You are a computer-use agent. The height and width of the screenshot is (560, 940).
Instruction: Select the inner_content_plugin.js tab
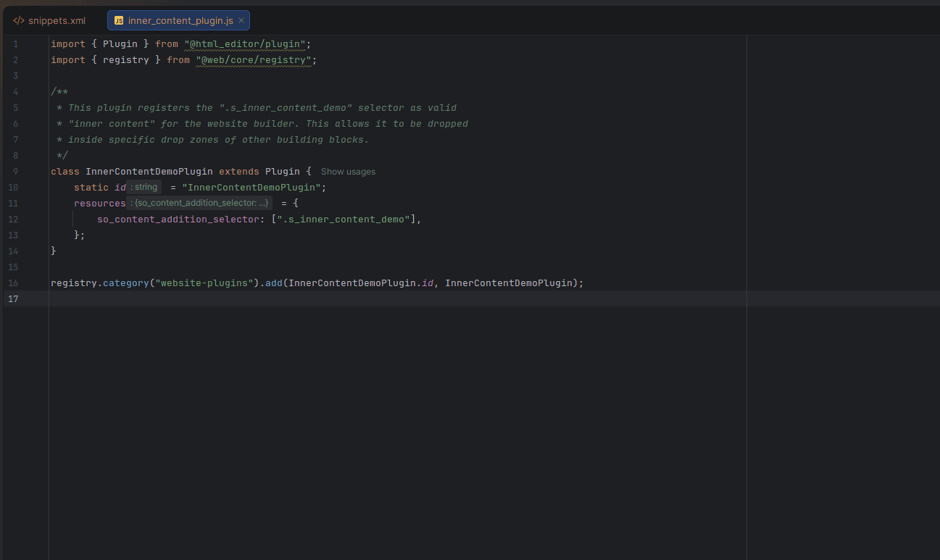pos(180,20)
